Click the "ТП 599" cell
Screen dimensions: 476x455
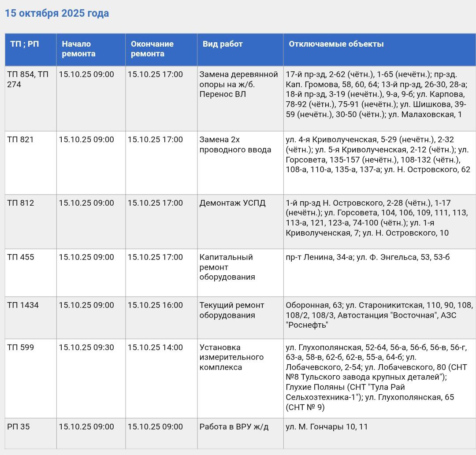(20, 348)
